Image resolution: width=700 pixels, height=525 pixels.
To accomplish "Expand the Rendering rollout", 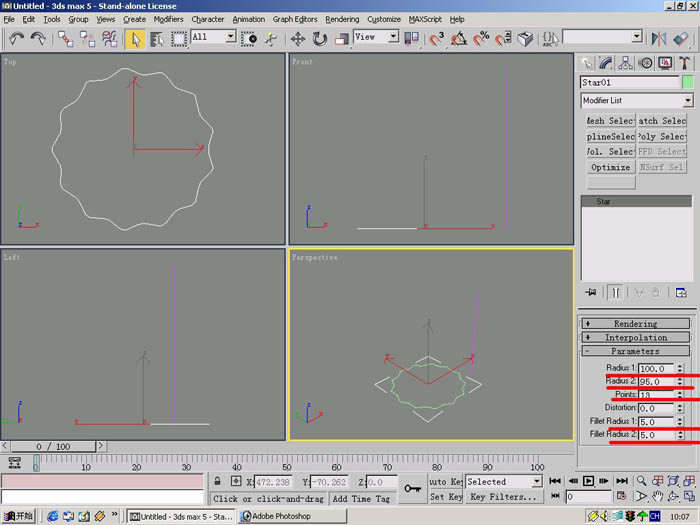I will (635, 324).
